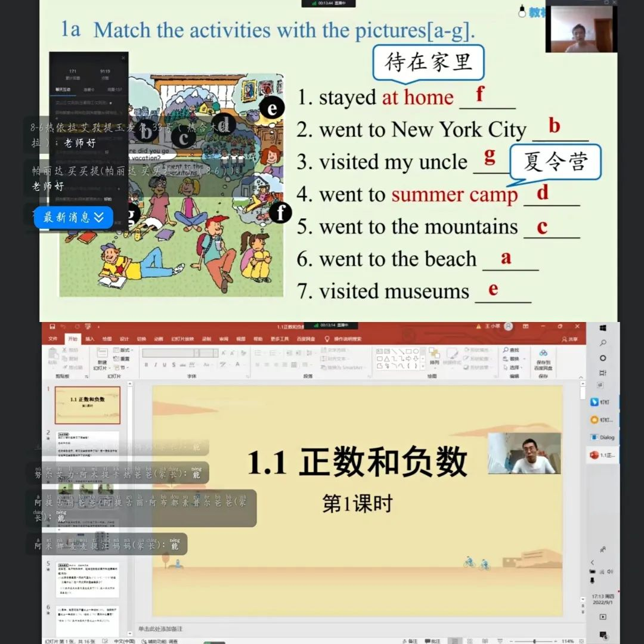
Task: Click the Bold formatting icon
Action: pos(146,365)
